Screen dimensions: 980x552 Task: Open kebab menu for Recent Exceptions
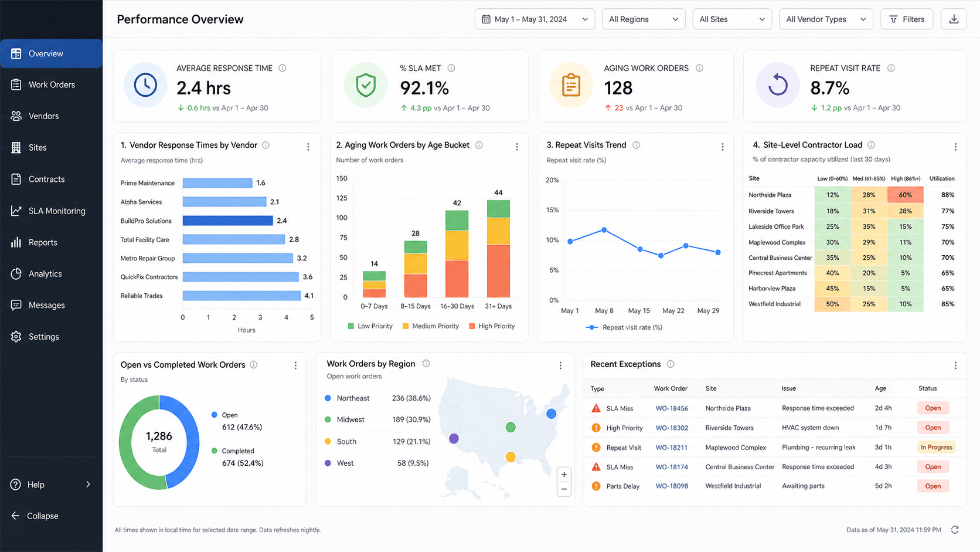(x=955, y=365)
